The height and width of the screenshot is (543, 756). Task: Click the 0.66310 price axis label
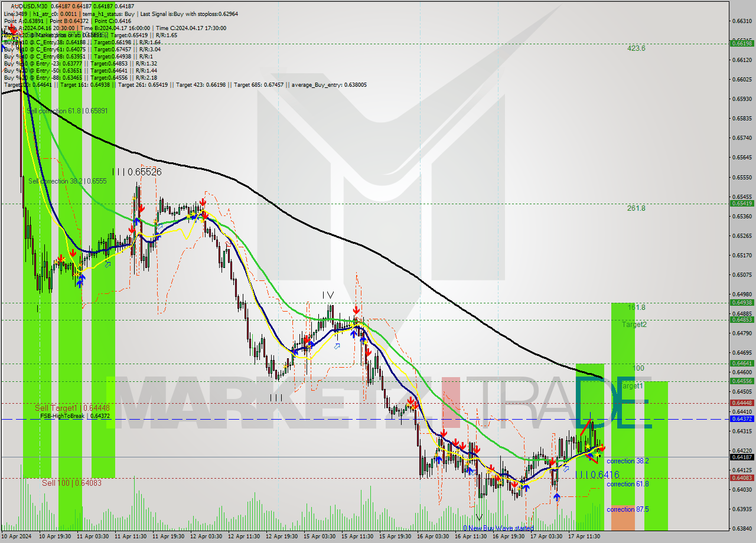click(742, 21)
